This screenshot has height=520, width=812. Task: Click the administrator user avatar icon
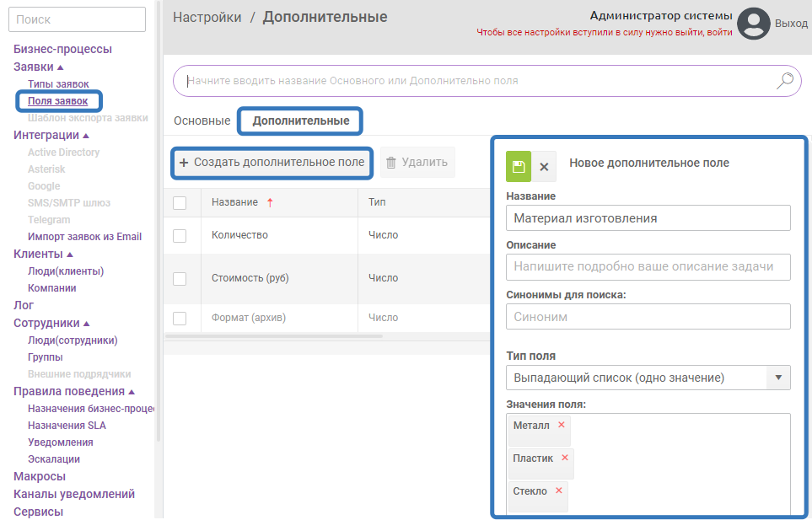754,24
